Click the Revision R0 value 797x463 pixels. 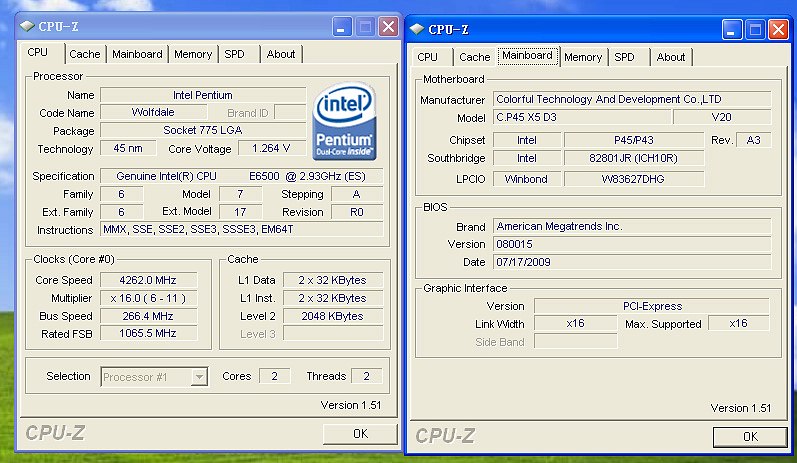pyautogui.click(x=357, y=212)
